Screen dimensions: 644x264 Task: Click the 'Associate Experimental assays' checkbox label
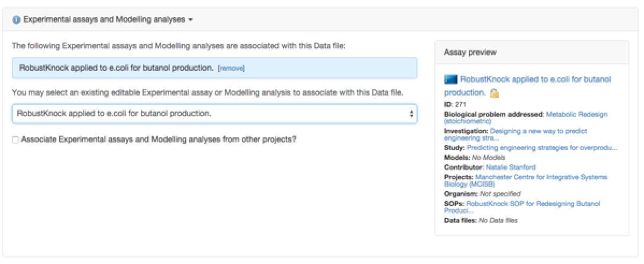159,139
